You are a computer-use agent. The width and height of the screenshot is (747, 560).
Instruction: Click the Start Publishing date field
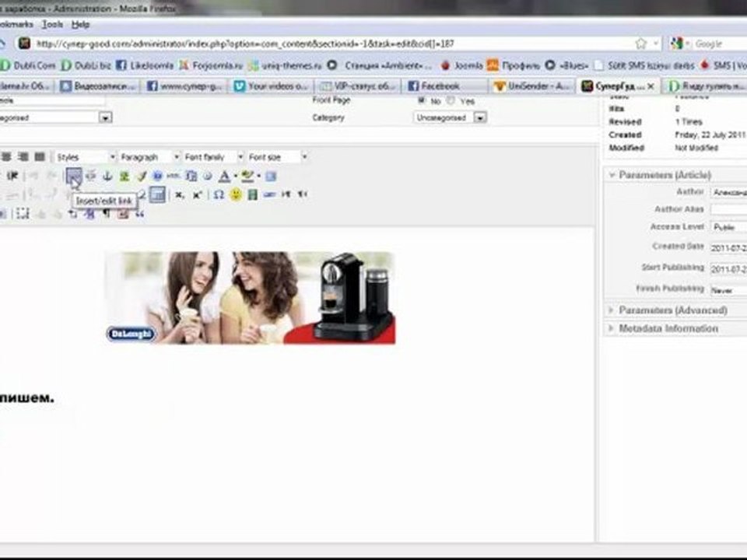(x=729, y=268)
